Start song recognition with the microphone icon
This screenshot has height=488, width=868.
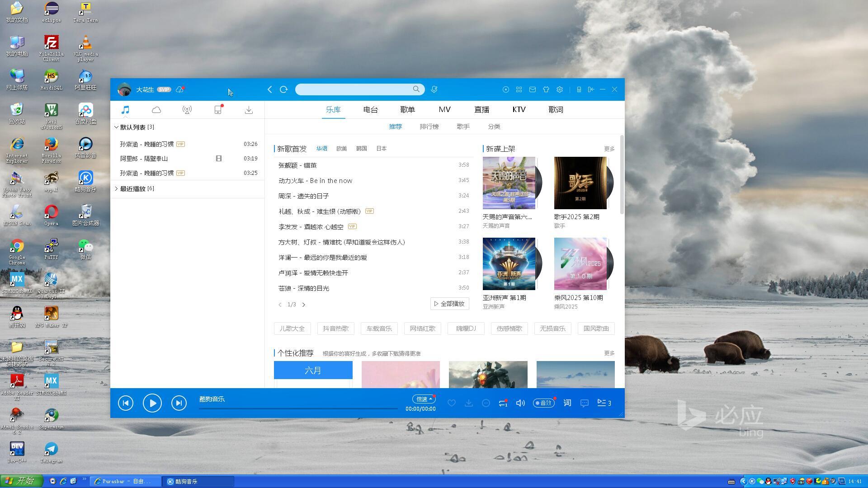click(434, 89)
